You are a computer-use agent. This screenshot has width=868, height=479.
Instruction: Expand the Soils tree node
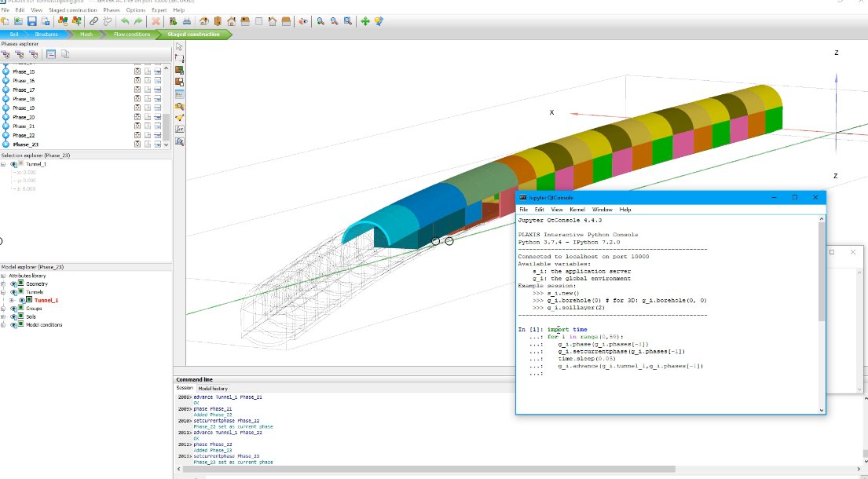tap(3, 317)
